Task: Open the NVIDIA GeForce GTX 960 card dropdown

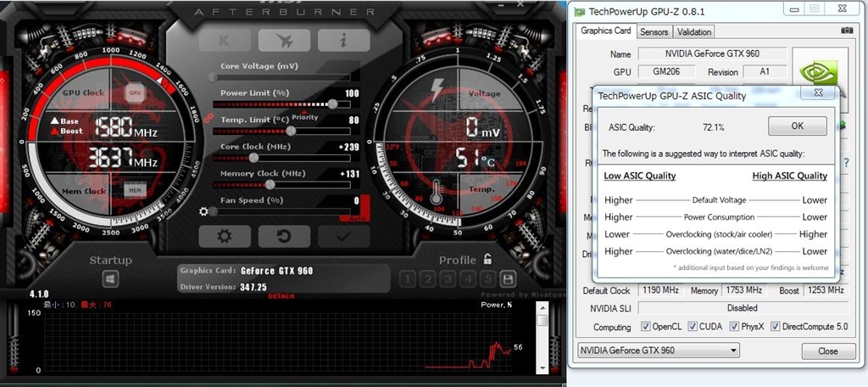Action: tap(658, 351)
